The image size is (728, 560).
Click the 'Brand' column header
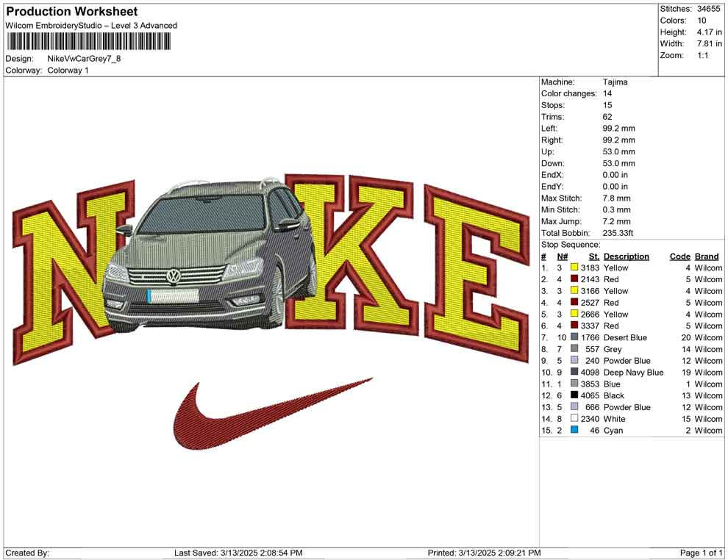(x=707, y=256)
